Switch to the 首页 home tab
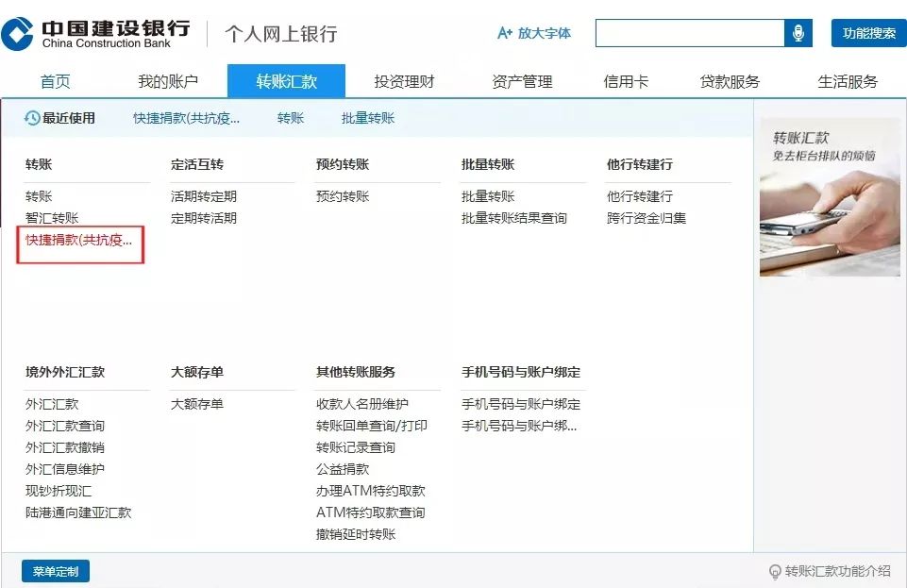This screenshot has height=588, width=907. point(54,80)
